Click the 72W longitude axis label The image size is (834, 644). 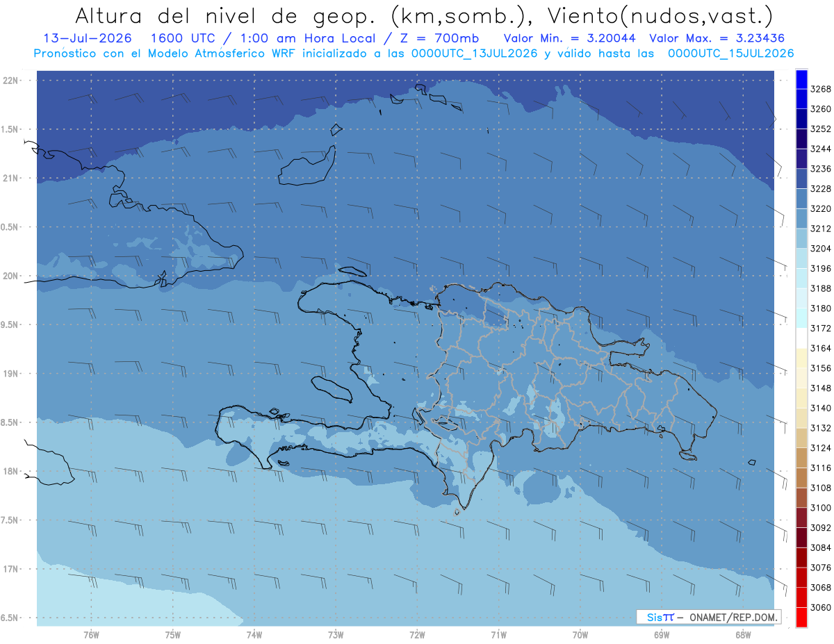coord(417,635)
